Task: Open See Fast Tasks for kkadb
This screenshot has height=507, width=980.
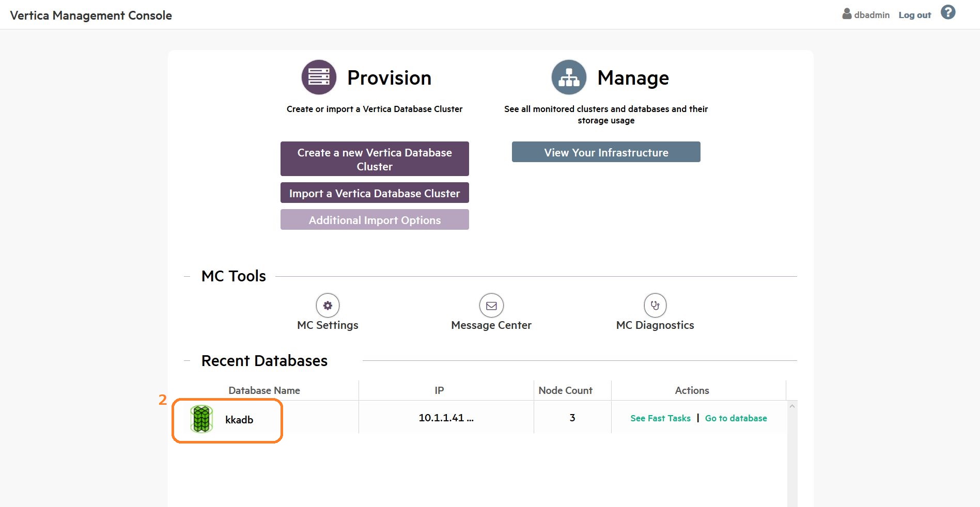Action: [660, 418]
